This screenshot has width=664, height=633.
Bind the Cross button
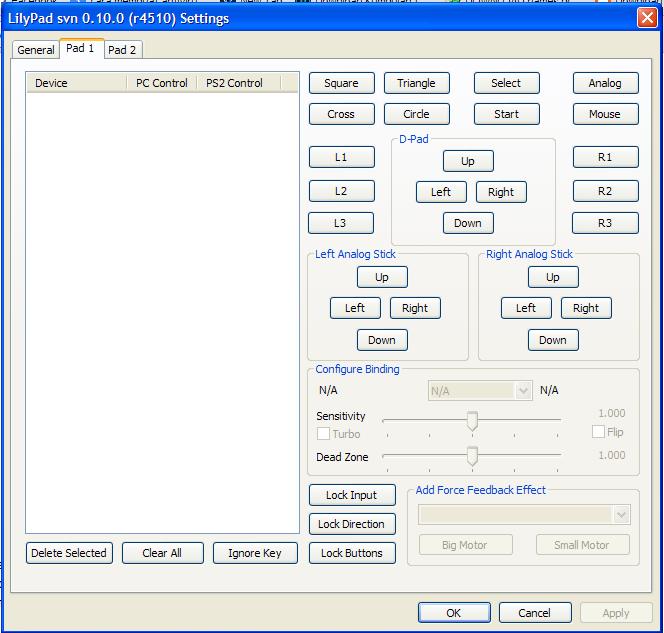341,114
